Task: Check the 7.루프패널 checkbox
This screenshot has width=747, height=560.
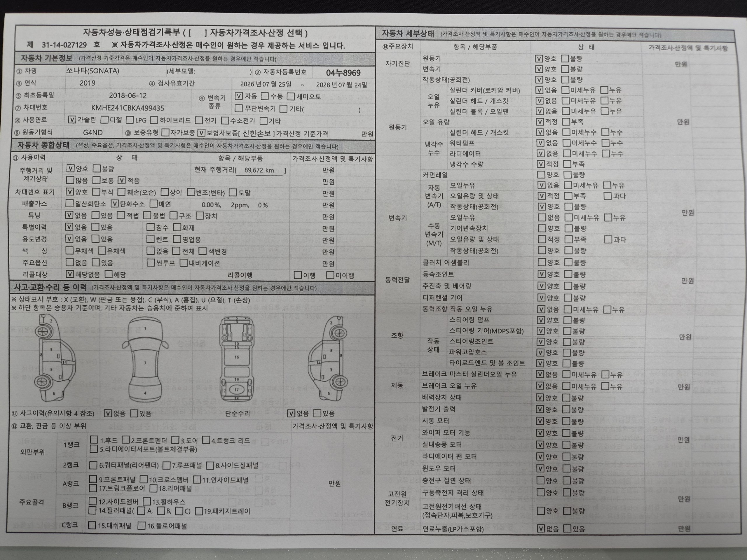Action: 167,466
